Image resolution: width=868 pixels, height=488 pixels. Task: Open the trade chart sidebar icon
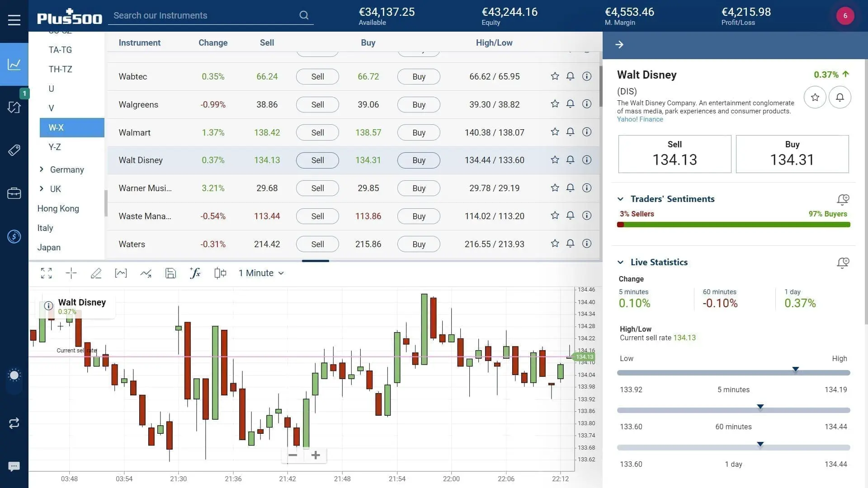(14, 64)
